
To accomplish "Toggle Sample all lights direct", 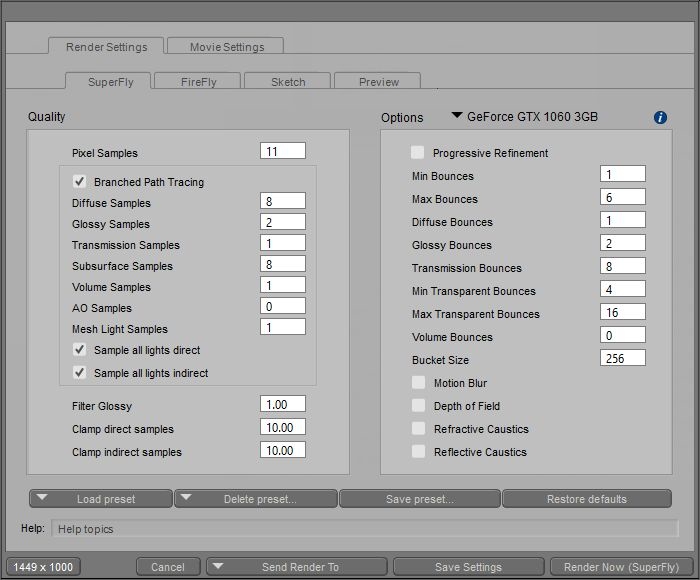I will (79, 350).
